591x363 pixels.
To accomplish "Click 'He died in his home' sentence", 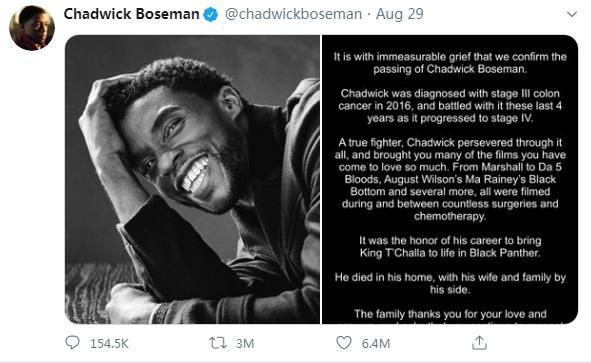I will (450, 283).
